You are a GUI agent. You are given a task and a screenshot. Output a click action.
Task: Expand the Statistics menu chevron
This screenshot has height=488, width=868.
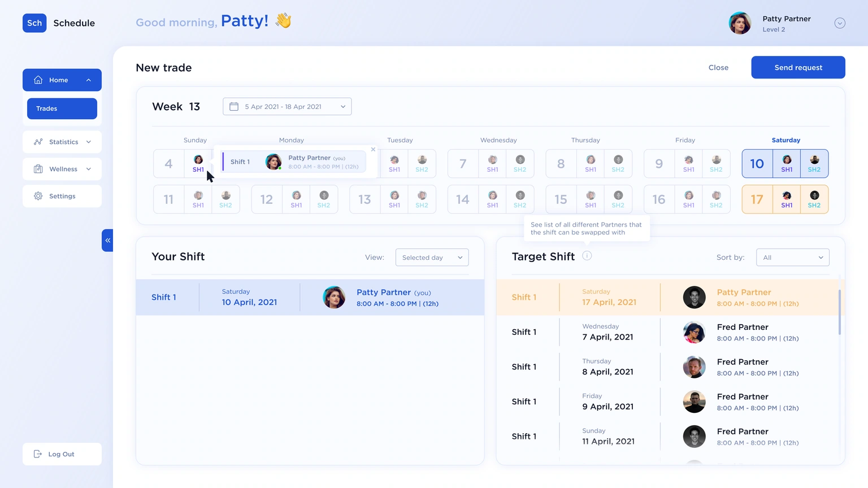pyautogui.click(x=89, y=142)
